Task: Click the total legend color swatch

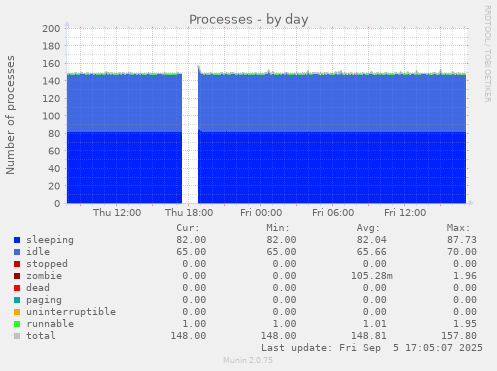Action: 17,336
